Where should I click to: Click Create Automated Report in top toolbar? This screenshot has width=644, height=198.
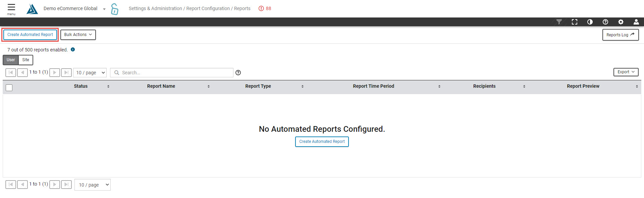point(30,35)
